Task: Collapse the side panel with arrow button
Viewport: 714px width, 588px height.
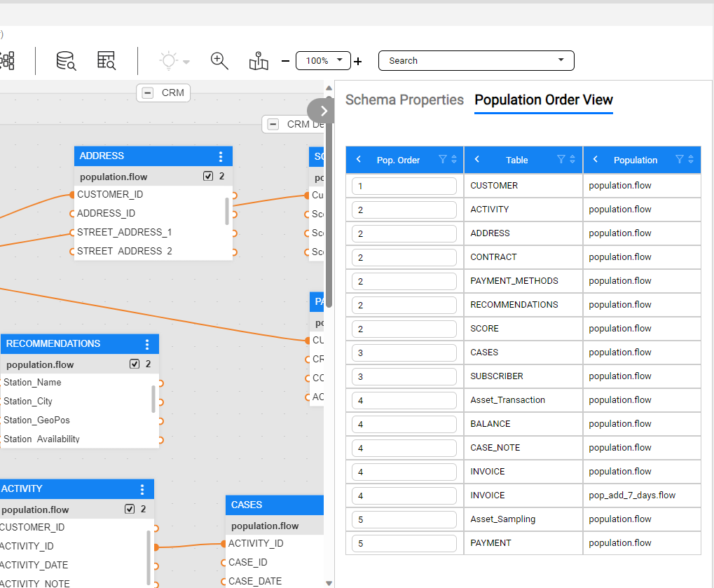Action: click(x=323, y=110)
